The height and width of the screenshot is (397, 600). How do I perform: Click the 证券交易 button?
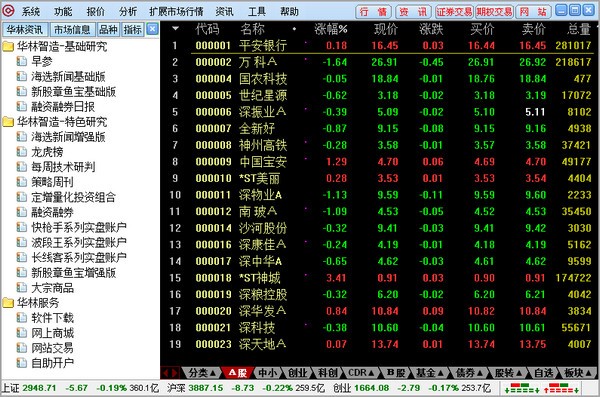click(454, 11)
